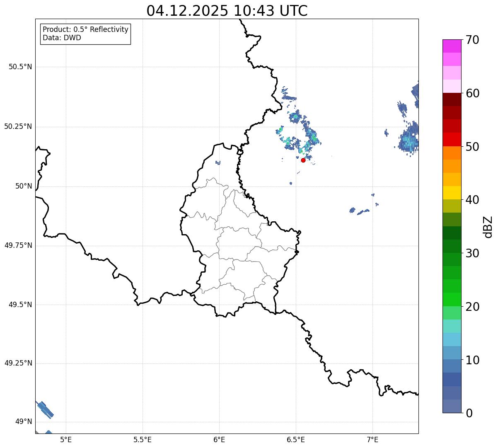This screenshot has height=448, width=498.
Task: Click the 49.5°N latitude label
Action: click(20, 305)
